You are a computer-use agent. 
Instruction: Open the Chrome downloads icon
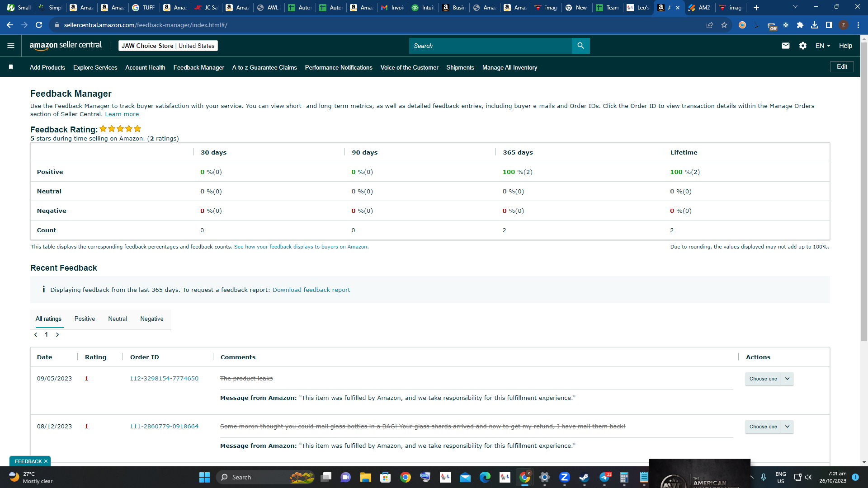pyautogui.click(x=815, y=25)
